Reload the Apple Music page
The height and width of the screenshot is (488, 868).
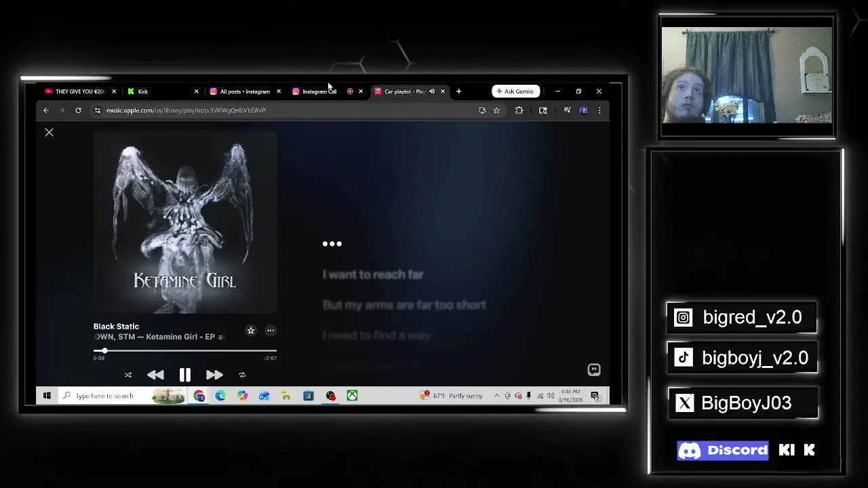click(x=78, y=110)
